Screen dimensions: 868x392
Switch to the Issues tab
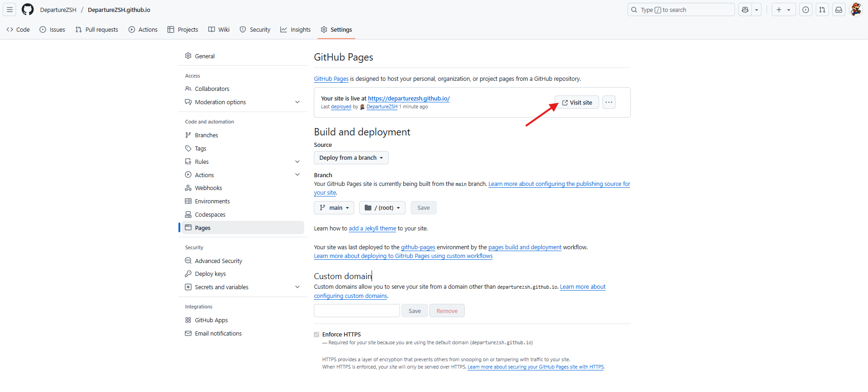click(52, 29)
